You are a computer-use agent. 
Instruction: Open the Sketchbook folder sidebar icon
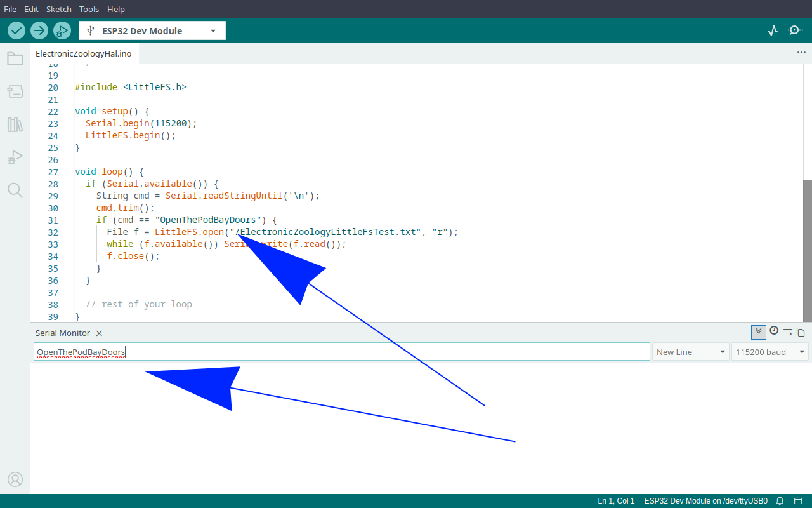(15, 58)
